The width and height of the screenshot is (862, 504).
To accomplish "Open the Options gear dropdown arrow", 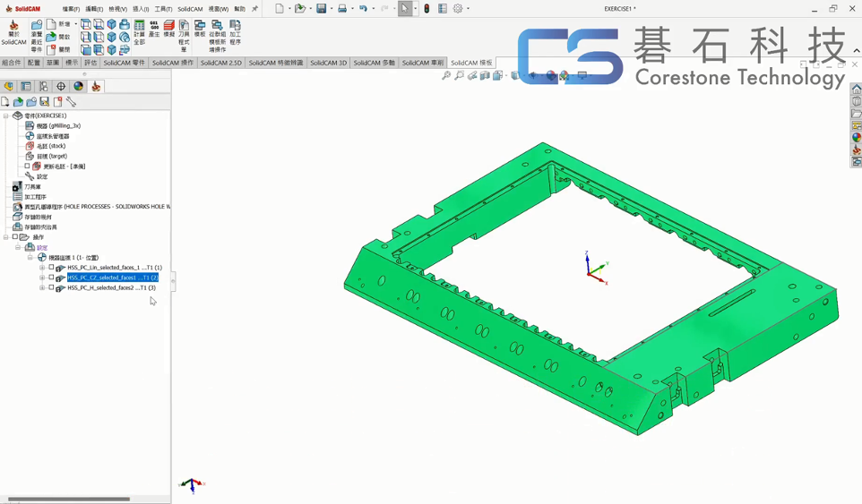I will point(468,9).
